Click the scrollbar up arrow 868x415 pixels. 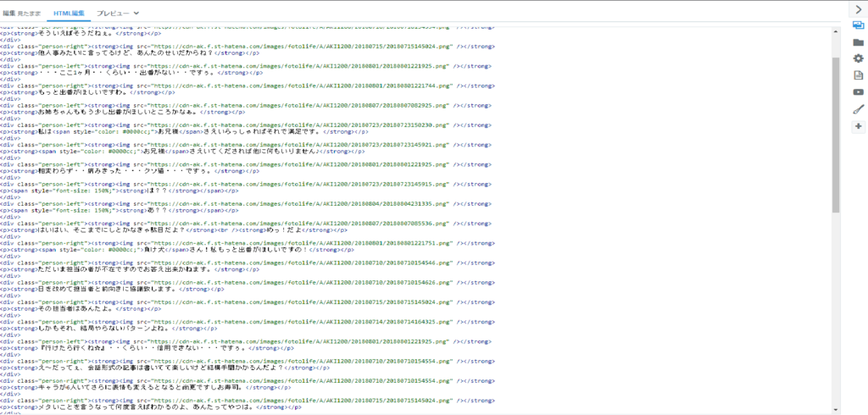(x=835, y=31)
